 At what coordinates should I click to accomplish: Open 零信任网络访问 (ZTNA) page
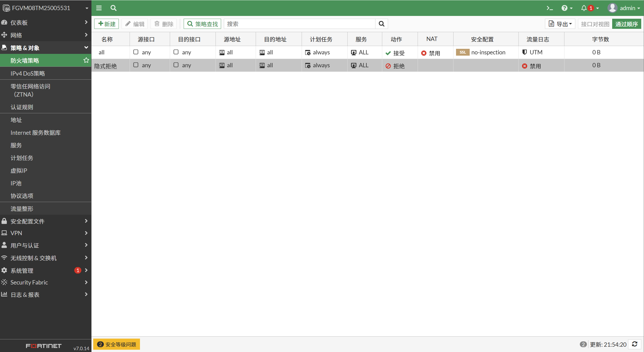tap(45, 90)
